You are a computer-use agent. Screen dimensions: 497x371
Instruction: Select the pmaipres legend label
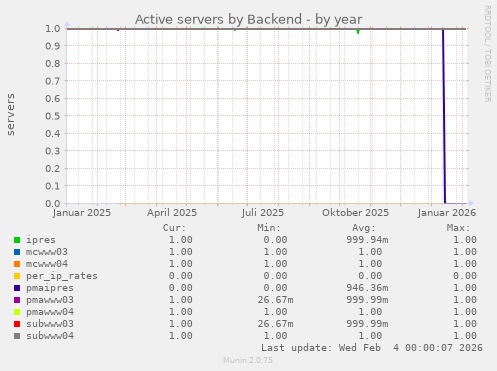(x=50, y=288)
